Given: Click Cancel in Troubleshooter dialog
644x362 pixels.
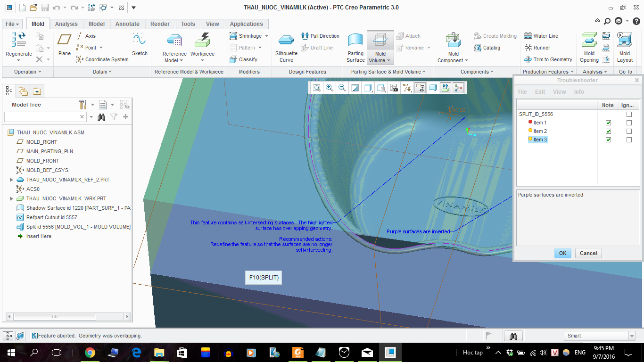Looking at the screenshot, I should click(588, 253).
